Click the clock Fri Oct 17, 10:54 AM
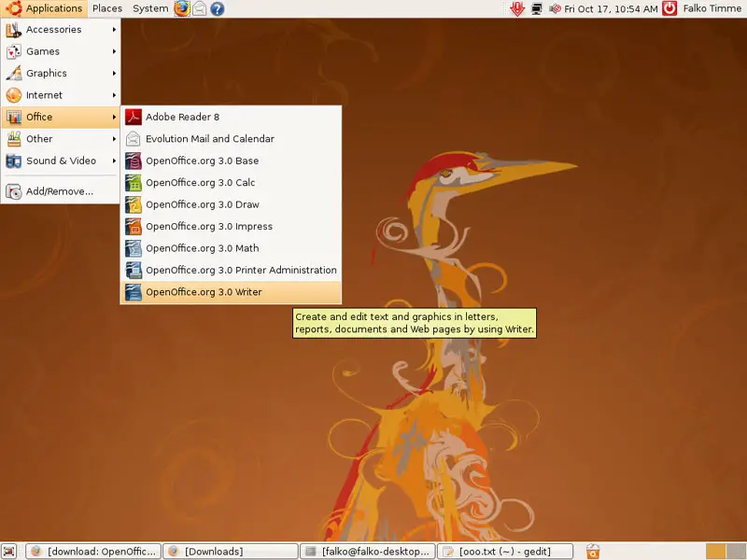 coord(611,8)
